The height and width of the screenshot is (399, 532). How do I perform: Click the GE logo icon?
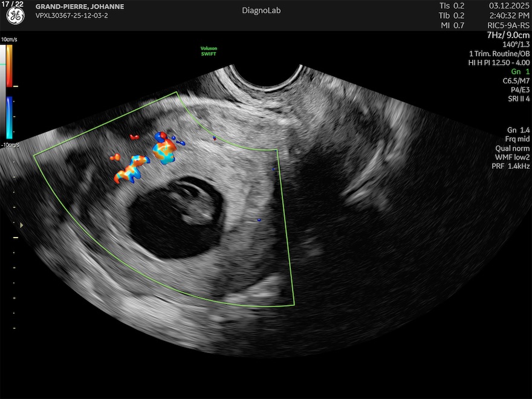pos(16,16)
